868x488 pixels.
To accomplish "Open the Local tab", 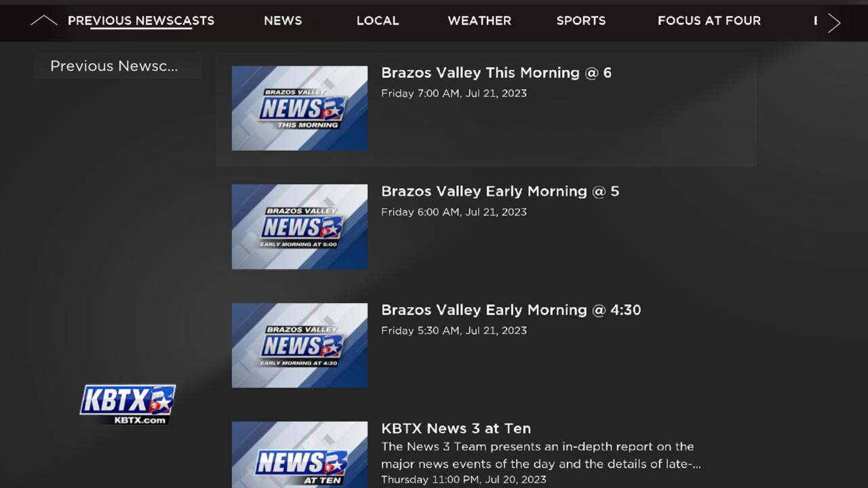I will click(378, 21).
